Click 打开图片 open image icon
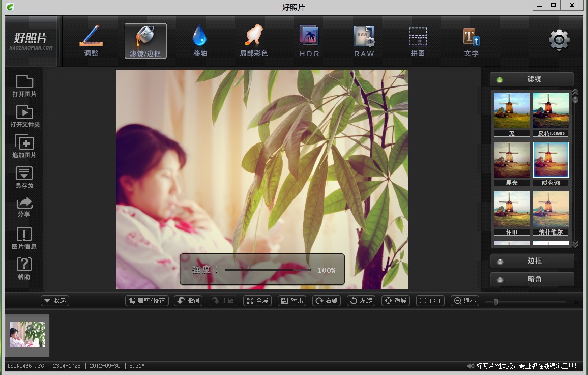588x375 pixels. [24, 85]
